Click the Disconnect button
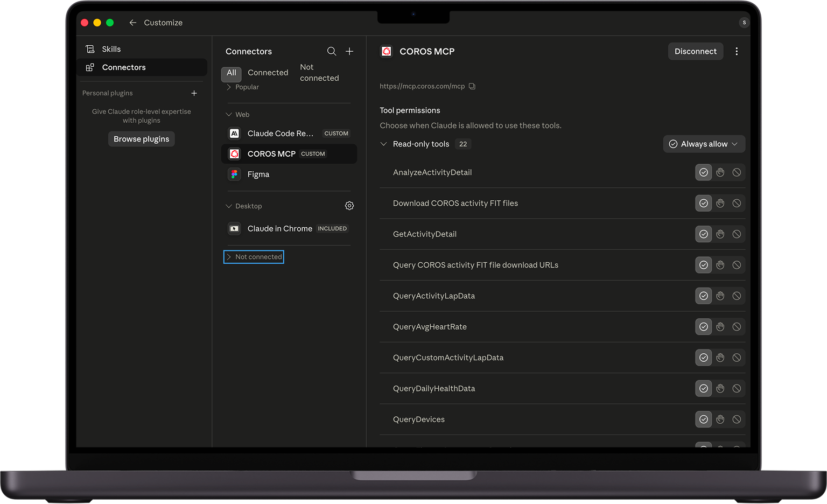This screenshot has height=504, width=827. click(696, 51)
